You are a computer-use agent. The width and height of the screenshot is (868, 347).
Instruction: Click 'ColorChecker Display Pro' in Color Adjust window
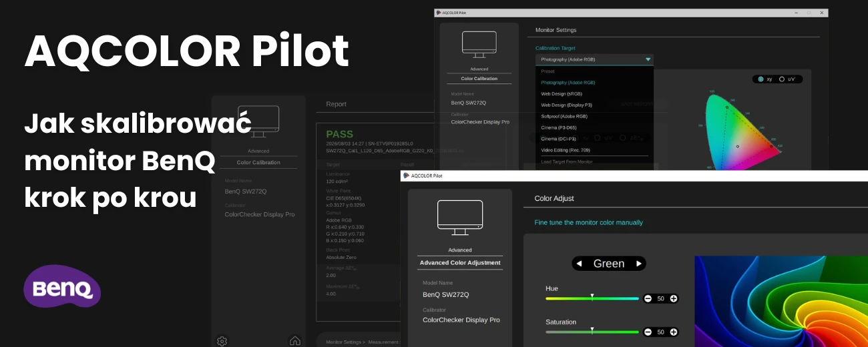(461, 320)
